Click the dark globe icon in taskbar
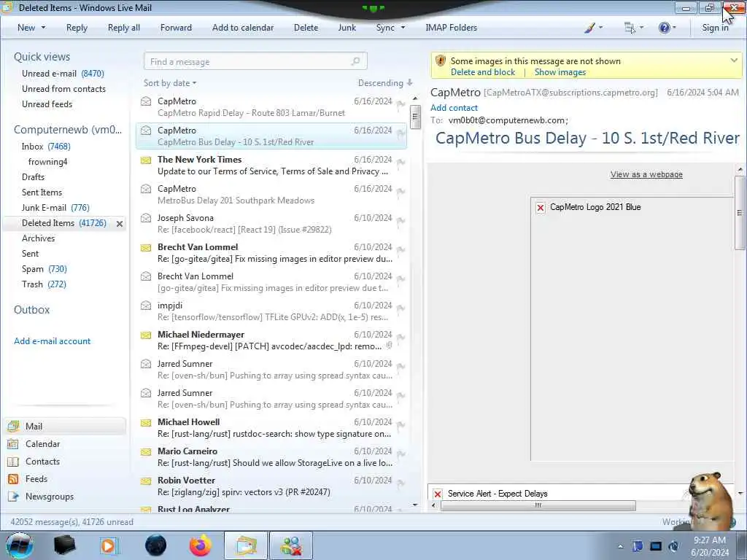The width and height of the screenshot is (747, 560). pos(156,545)
